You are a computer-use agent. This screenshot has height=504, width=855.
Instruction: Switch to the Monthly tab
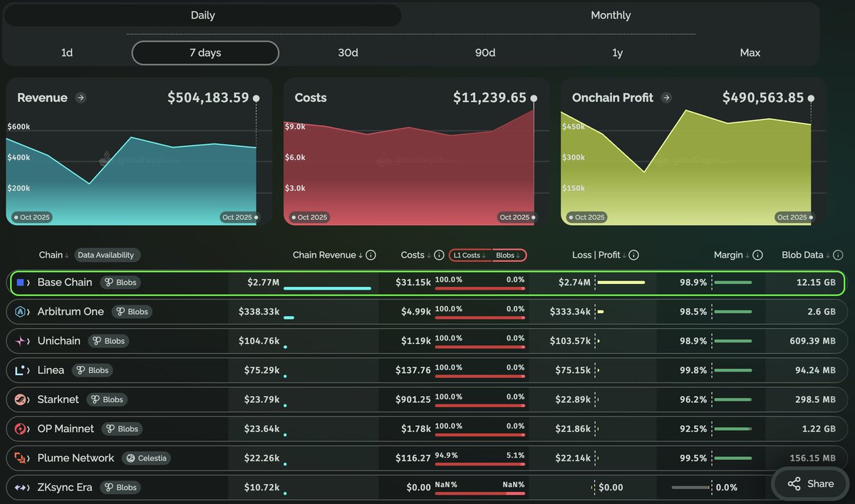610,15
